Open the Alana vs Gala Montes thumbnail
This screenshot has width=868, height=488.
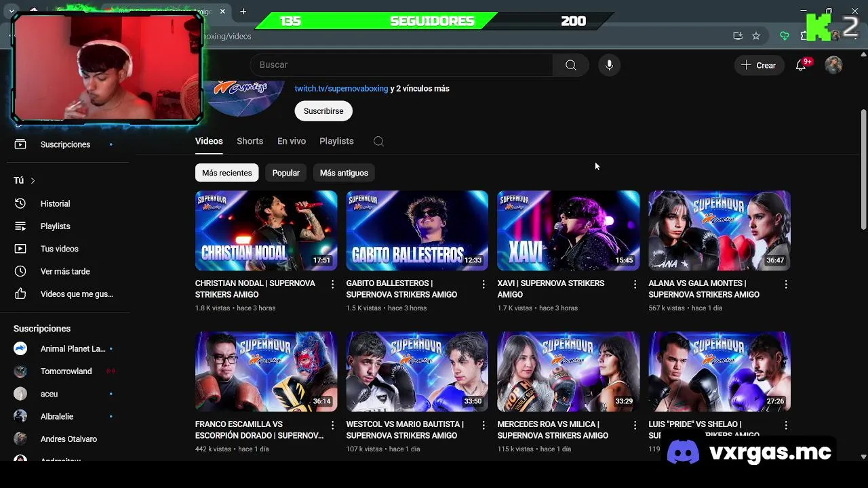pyautogui.click(x=719, y=230)
